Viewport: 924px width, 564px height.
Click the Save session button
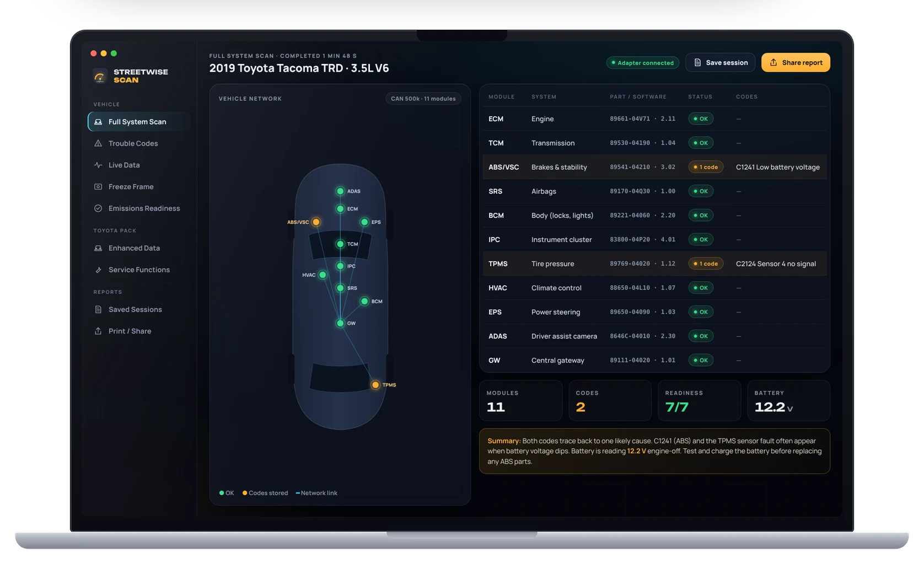[x=721, y=62]
